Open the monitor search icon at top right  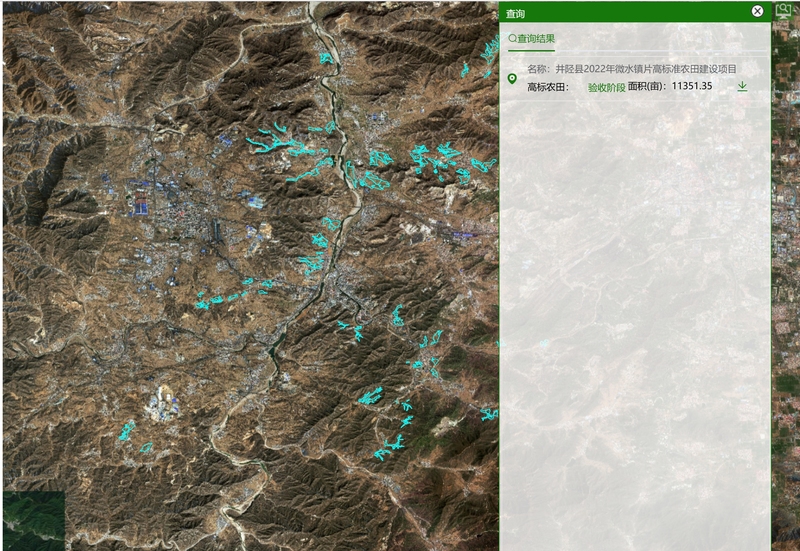[x=783, y=11]
